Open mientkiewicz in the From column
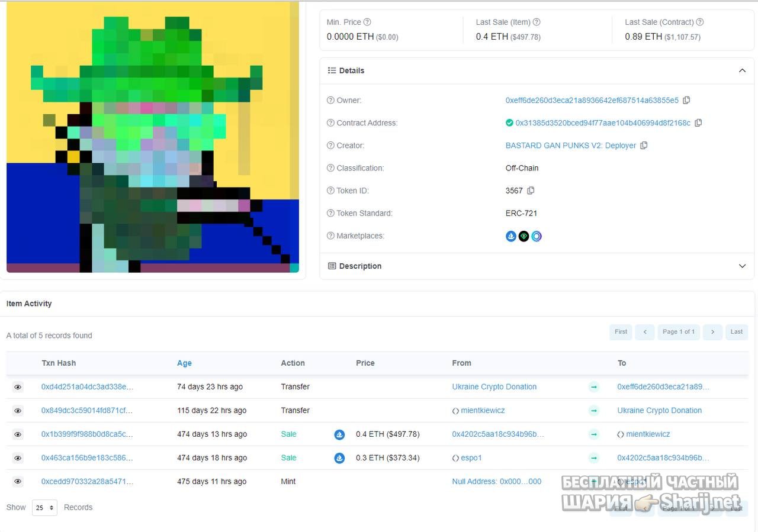The width and height of the screenshot is (758, 532). click(x=483, y=411)
